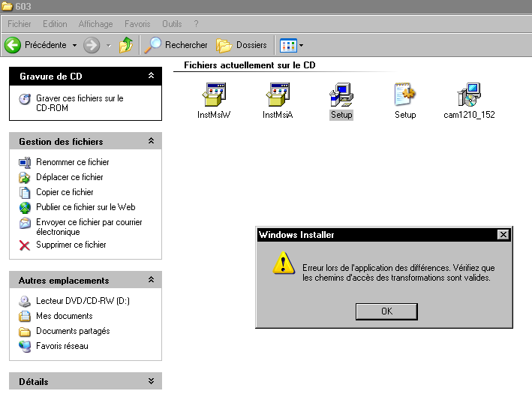Open the forward history dropdown arrow

(109, 45)
